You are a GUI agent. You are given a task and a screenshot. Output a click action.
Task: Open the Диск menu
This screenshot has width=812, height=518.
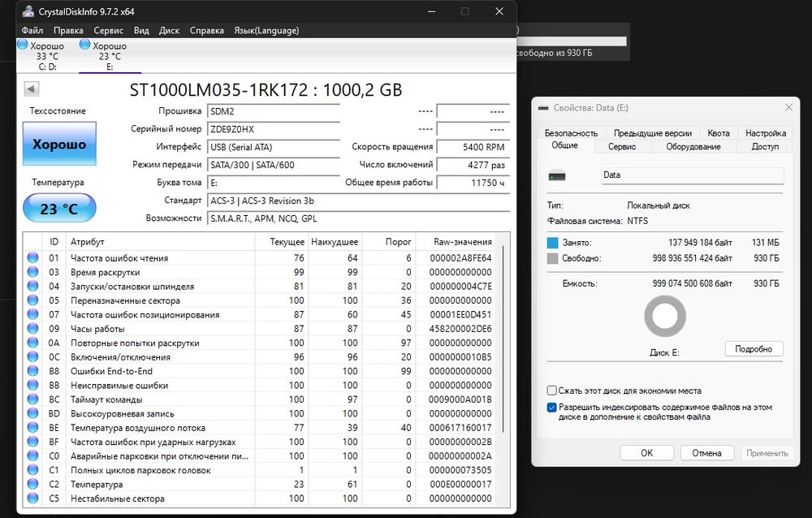tap(169, 31)
